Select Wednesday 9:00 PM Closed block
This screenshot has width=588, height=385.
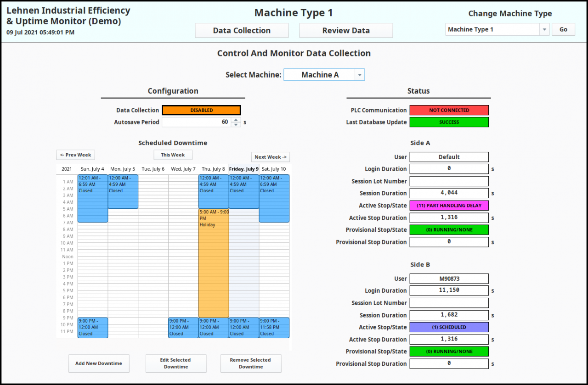(183, 328)
